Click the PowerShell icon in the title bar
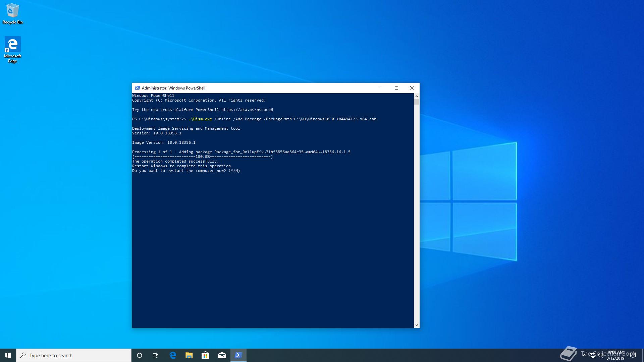This screenshot has height=362, width=644. tap(137, 88)
